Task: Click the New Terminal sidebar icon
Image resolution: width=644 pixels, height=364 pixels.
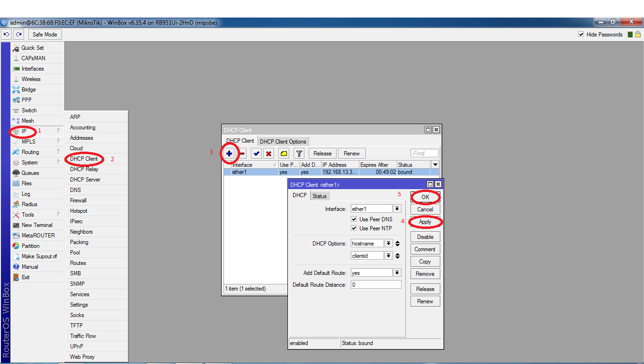Action: [x=16, y=225]
